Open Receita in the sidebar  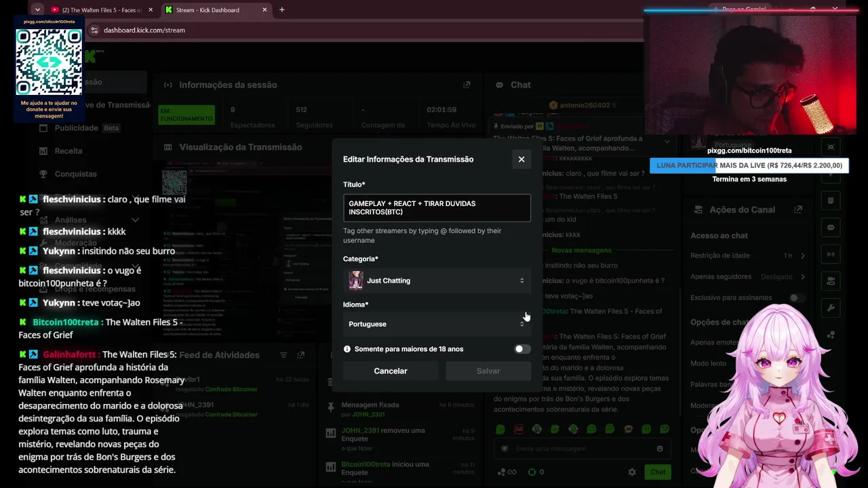tap(68, 151)
